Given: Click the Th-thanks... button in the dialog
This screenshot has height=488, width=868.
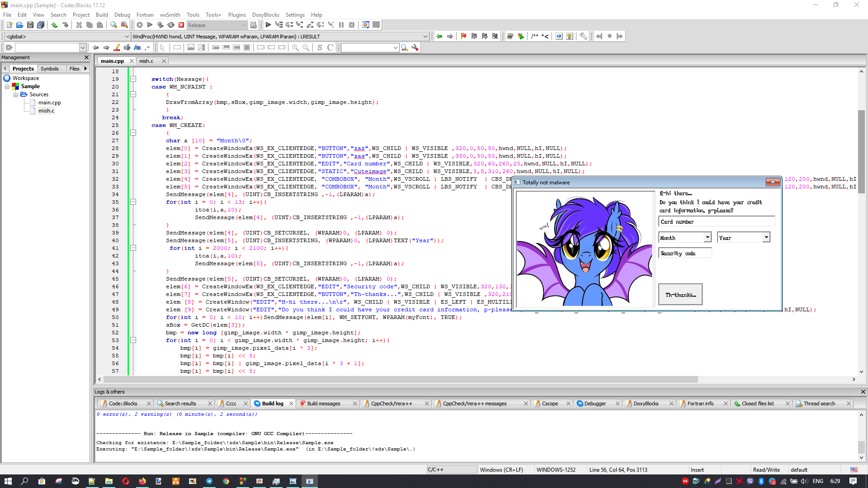Looking at the screenshot, I should (x=680, y=295).
